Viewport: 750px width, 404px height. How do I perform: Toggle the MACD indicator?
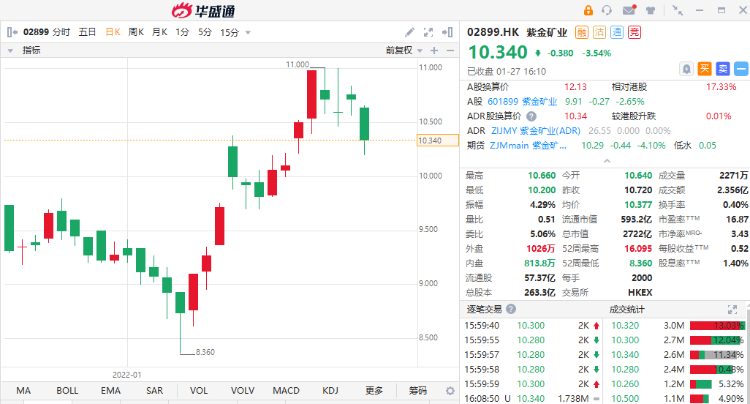(x=286, y=391)
